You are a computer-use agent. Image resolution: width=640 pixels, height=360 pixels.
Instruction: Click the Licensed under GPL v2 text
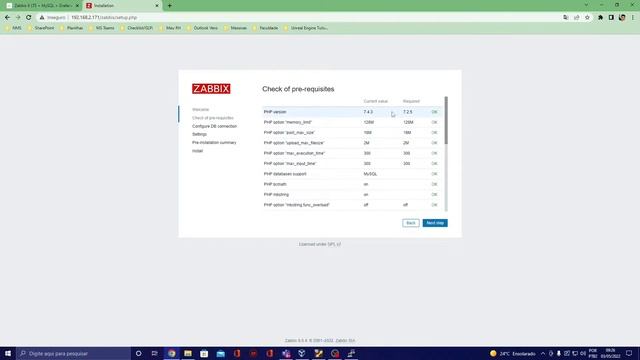(x=320, y=244)
